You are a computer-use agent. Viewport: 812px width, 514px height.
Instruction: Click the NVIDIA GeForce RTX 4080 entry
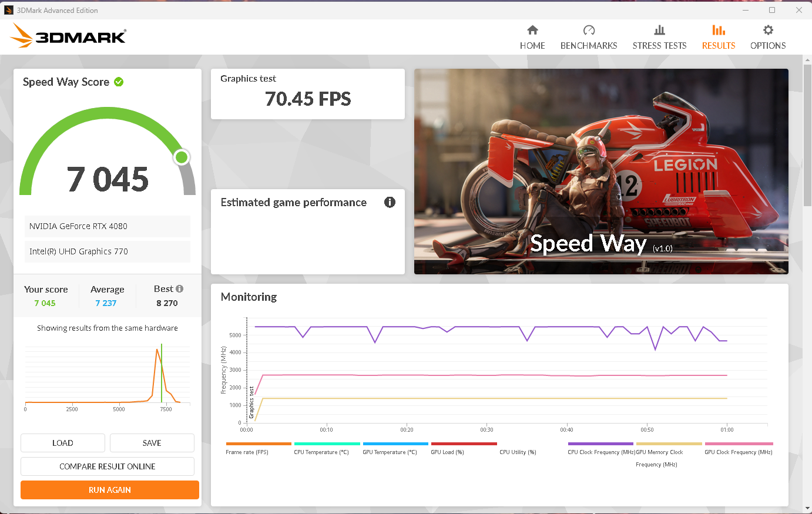tap(108, 226)
